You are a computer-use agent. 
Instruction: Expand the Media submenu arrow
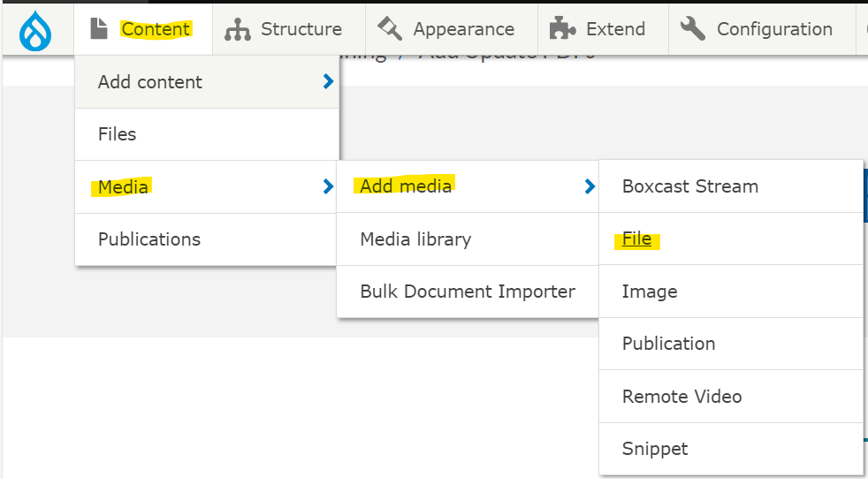328,186
